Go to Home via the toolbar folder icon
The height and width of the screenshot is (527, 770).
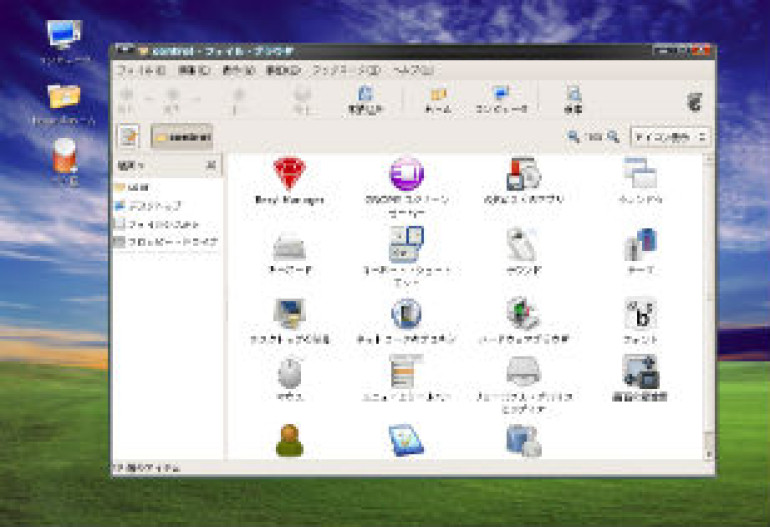(x=438, y=100)
